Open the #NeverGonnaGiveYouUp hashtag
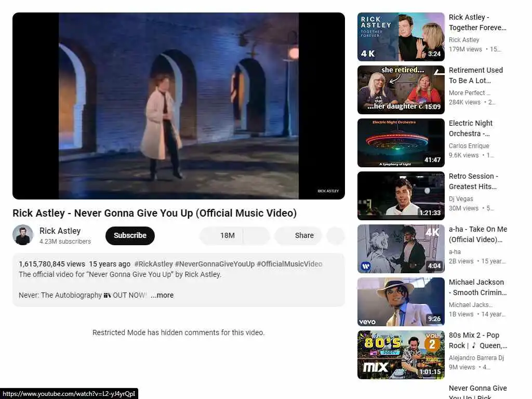Image resolution: width=532 pixels, height=399 pixels. click(215, 264)
